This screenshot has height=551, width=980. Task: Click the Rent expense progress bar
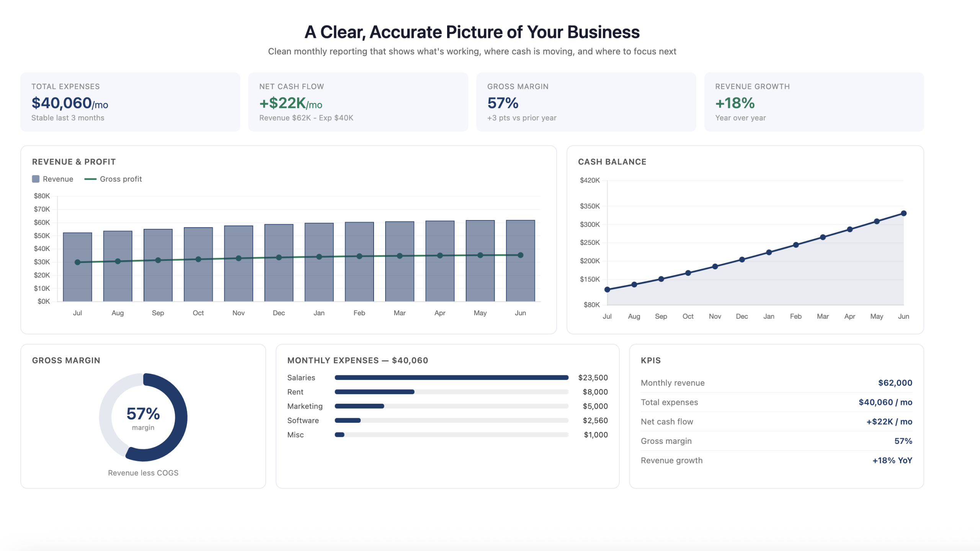click(x=451, y=392)
